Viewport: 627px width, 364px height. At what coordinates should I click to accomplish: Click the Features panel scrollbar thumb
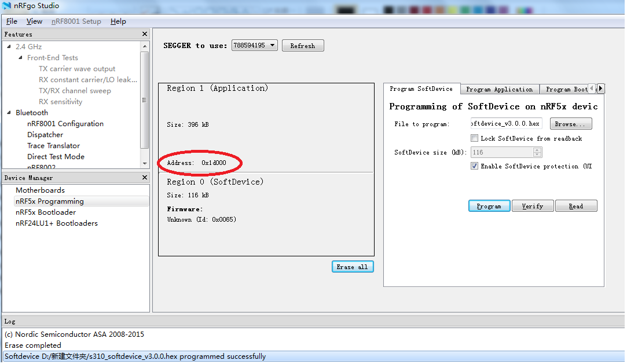click(145, 100)
